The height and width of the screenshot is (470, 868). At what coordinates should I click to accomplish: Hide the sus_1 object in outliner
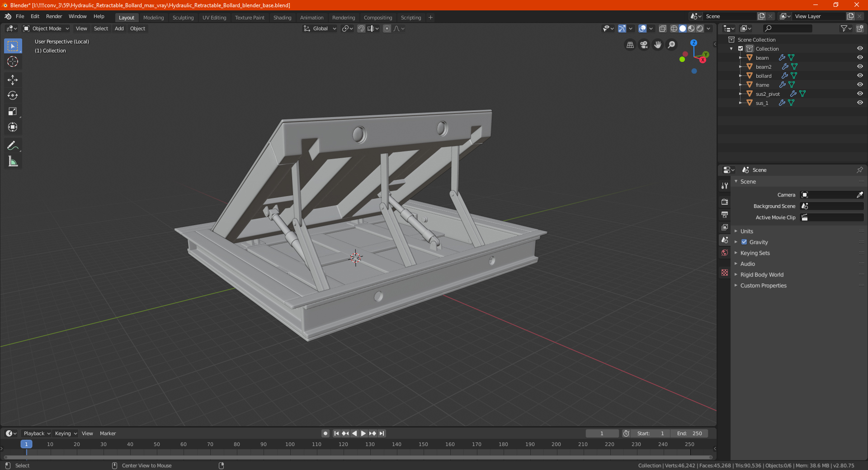(860, 103)
